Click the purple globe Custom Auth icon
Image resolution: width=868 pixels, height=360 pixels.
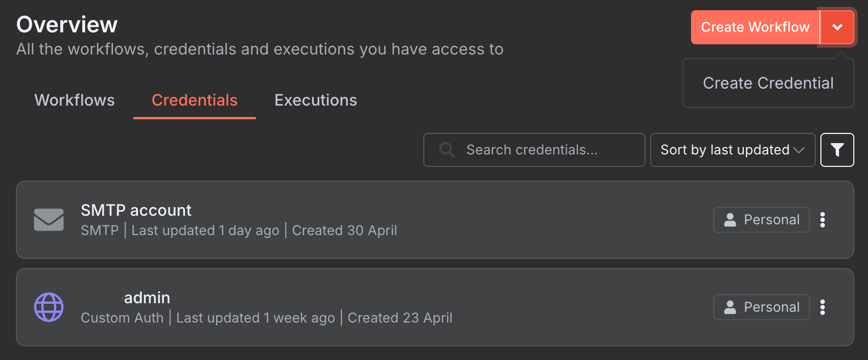coord(49,307)
